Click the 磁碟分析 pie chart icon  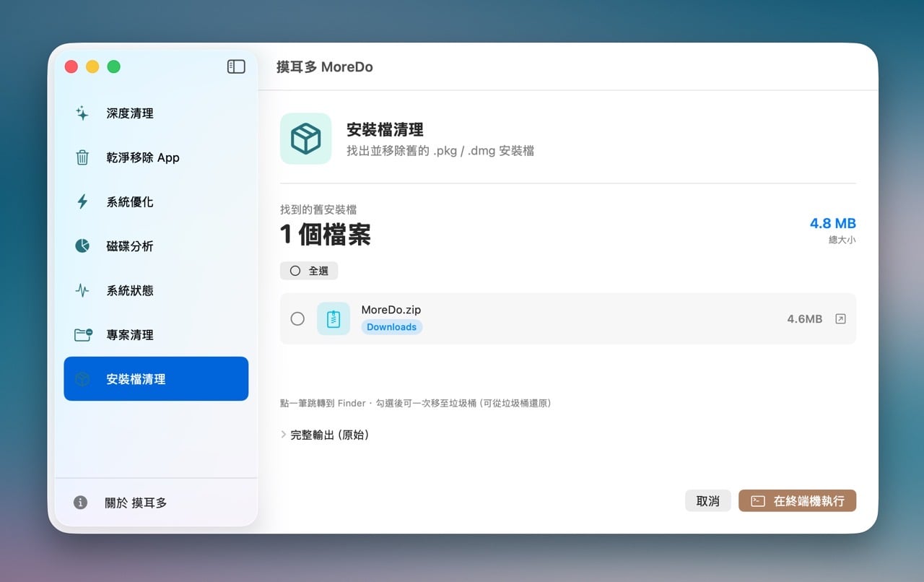coord(82,246)
